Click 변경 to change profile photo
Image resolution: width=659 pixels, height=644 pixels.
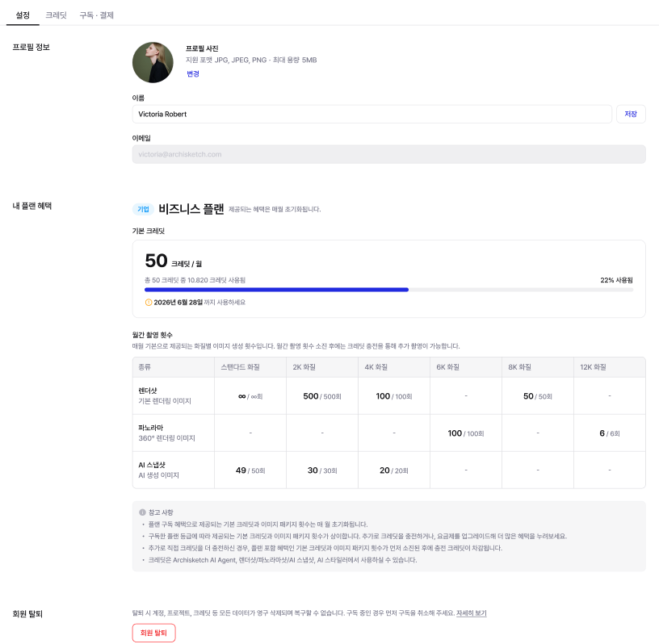[193, 74]
